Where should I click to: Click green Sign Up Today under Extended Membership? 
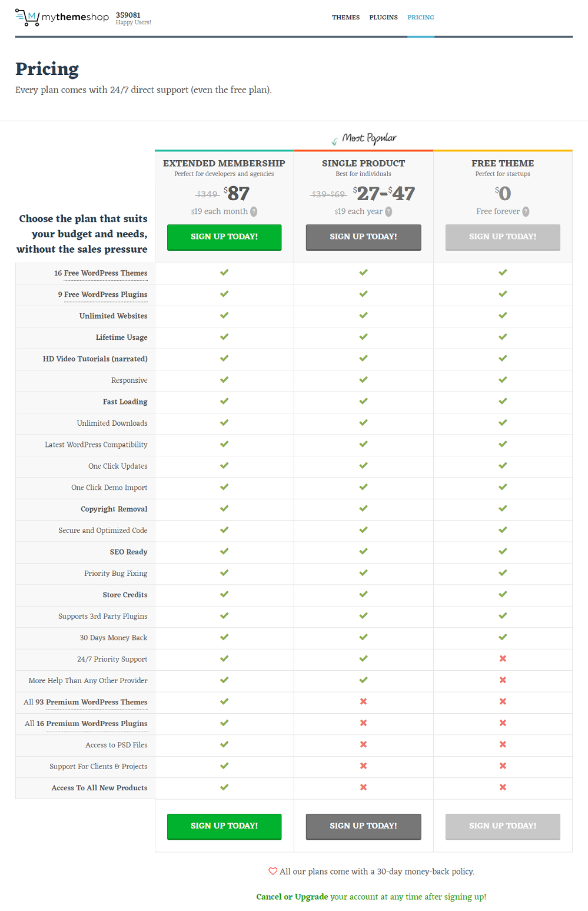point(224,237)
